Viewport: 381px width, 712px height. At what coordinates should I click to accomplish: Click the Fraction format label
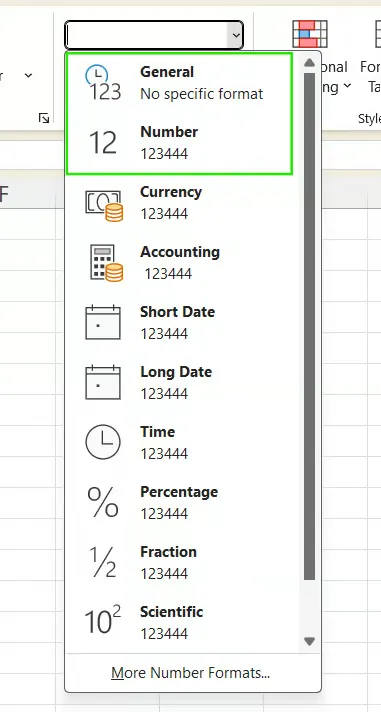click(x=168, y=551)
